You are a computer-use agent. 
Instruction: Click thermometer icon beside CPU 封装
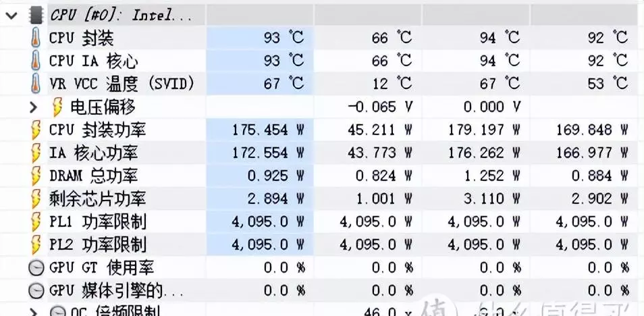point(36,38)
